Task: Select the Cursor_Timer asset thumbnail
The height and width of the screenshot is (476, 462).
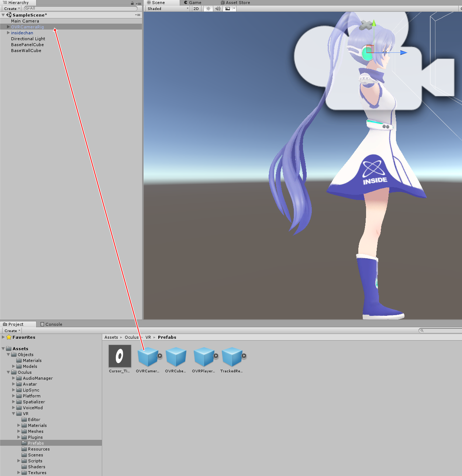Action: (119, 356)
